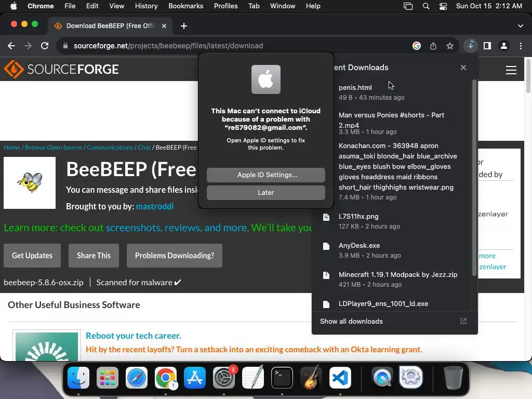Viewport: 532px width, 399px height.
Task: Open Safari from the Dock
Action: click(137, 378)
